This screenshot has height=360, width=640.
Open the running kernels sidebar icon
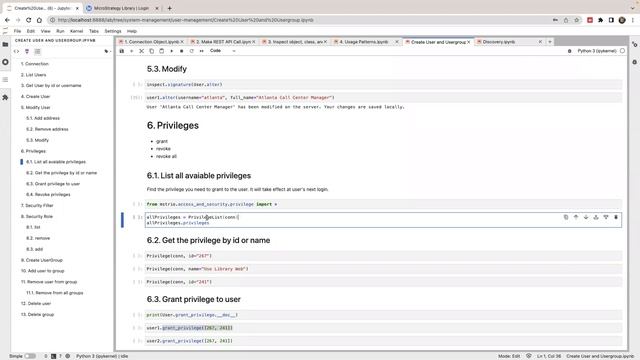(x=5, y=62)
